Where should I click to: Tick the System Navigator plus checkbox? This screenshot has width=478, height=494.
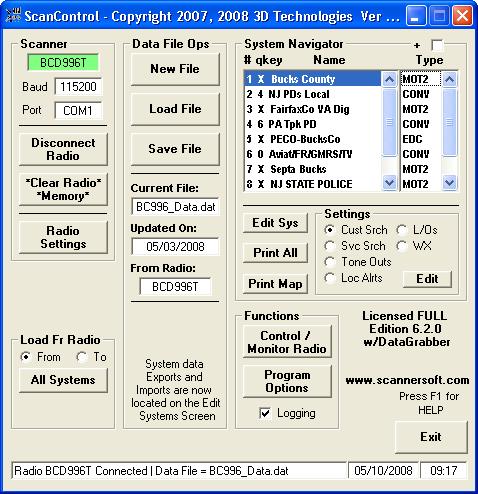pos(437,45)
